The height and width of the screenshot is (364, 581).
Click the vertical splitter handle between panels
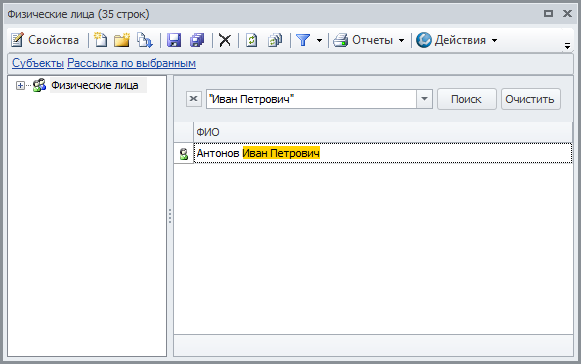click(170, 216)
